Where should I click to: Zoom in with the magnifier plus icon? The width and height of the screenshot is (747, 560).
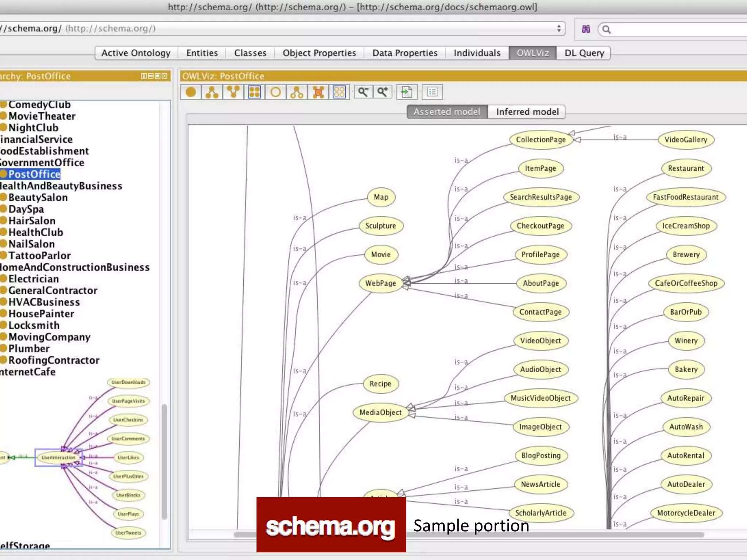383,92
